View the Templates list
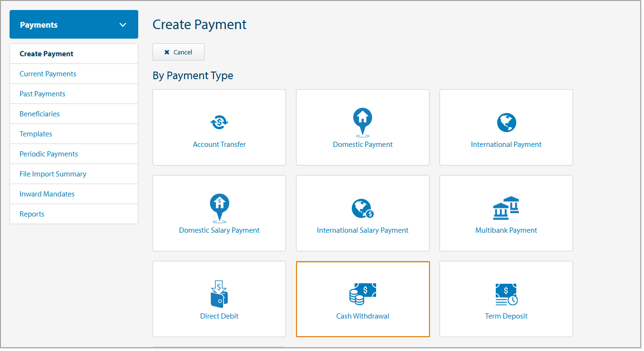The height and width of the screenshot is (351, 644). coord(36,134)
